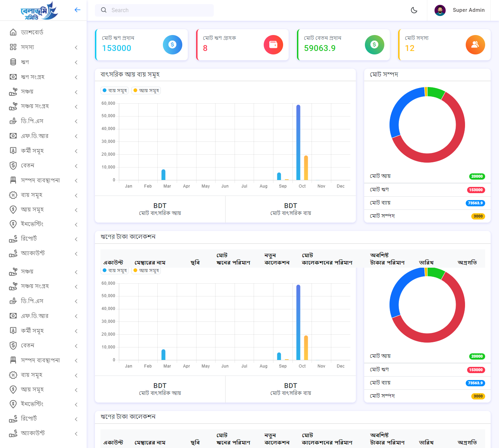Click the green segment of the upper donut chart

437,92
